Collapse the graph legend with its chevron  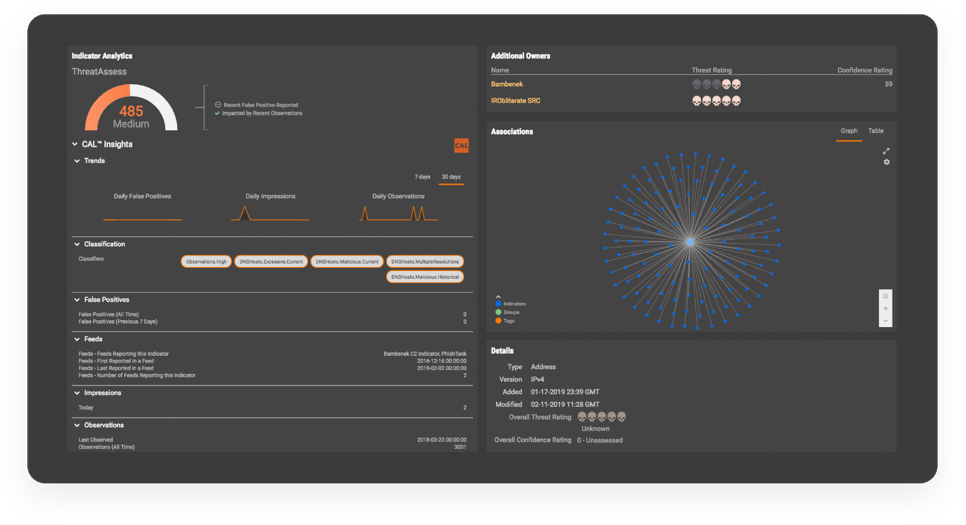[x=498, y=296]
